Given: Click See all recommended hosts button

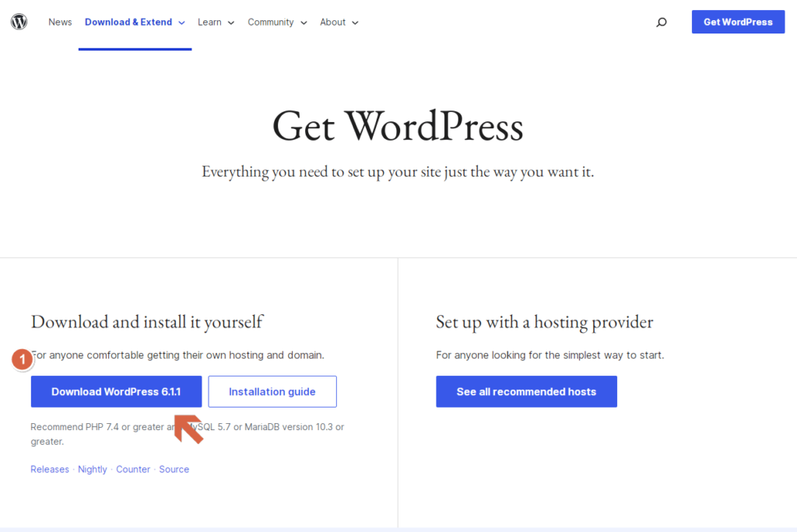Looking at the screenshot, I should 526,391.
